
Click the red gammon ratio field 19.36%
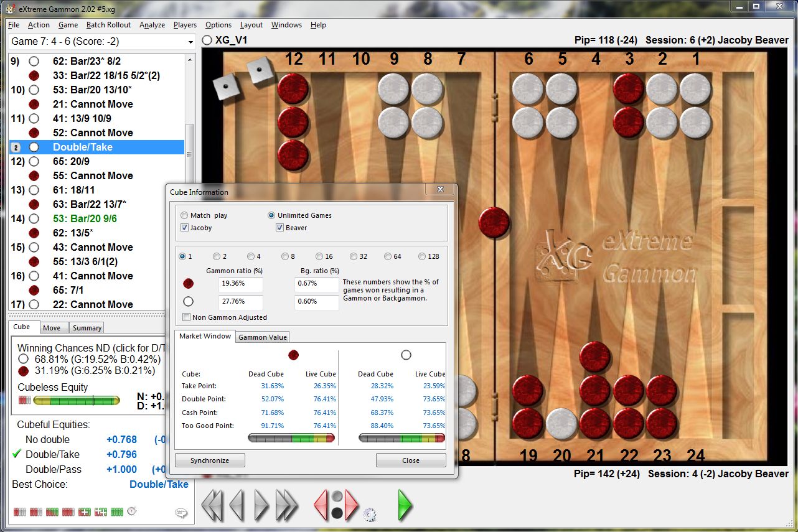240,284
